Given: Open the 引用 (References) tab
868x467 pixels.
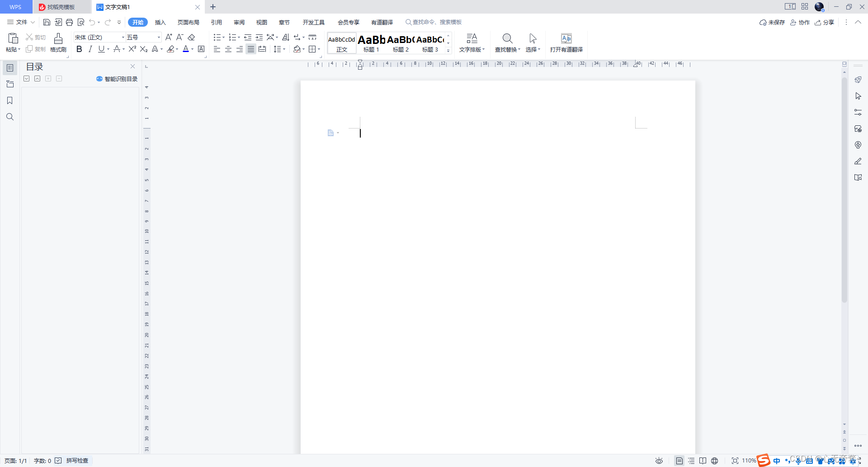Looking at the screenshot, I should [217, 22].
